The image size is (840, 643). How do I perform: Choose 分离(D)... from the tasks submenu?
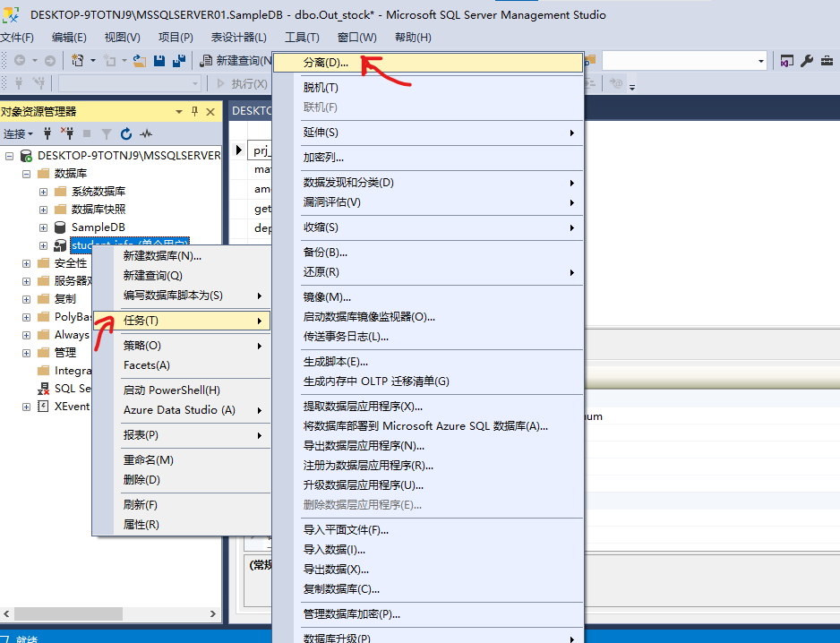pos(429,63)
